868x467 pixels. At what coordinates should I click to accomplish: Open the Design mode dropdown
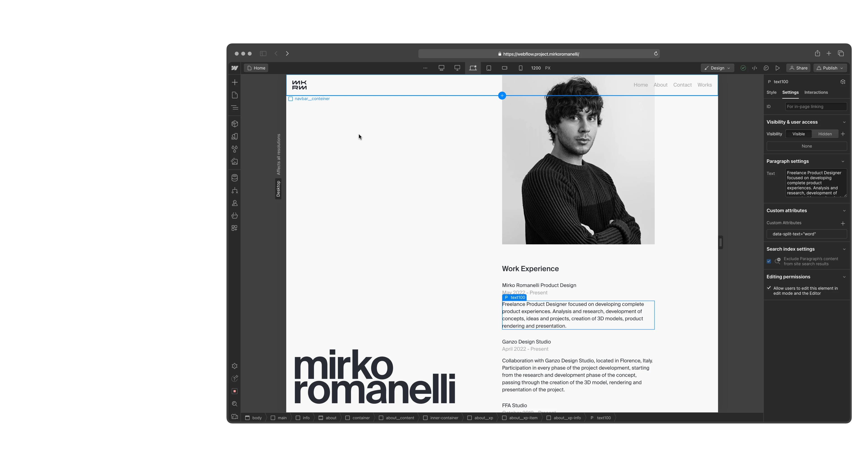pos(717,68)
